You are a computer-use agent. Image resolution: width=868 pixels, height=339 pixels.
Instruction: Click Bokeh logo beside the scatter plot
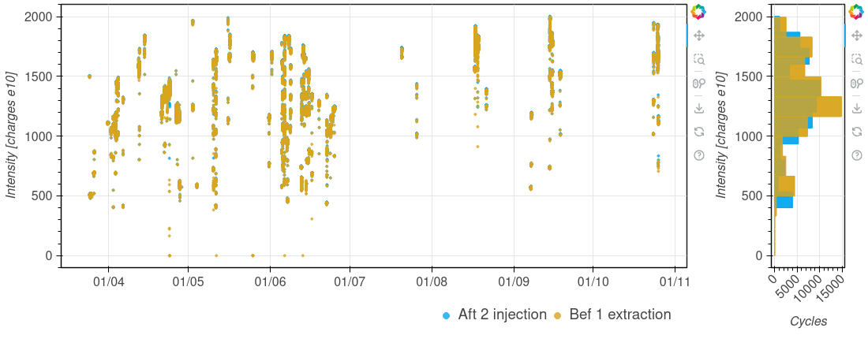[x=698, y=12]
